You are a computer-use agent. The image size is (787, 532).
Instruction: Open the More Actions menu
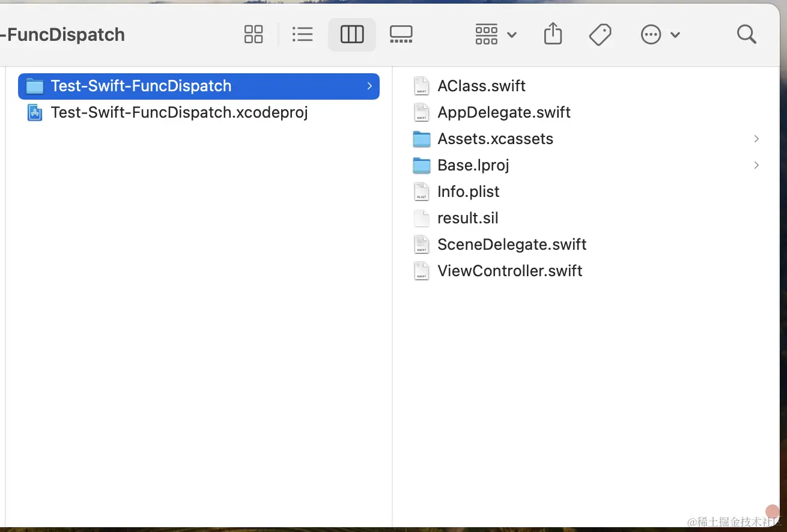660,35
